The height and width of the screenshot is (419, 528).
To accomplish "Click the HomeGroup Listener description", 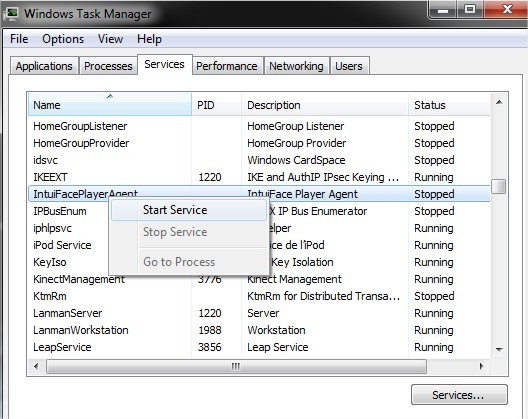I will point(296,126).
